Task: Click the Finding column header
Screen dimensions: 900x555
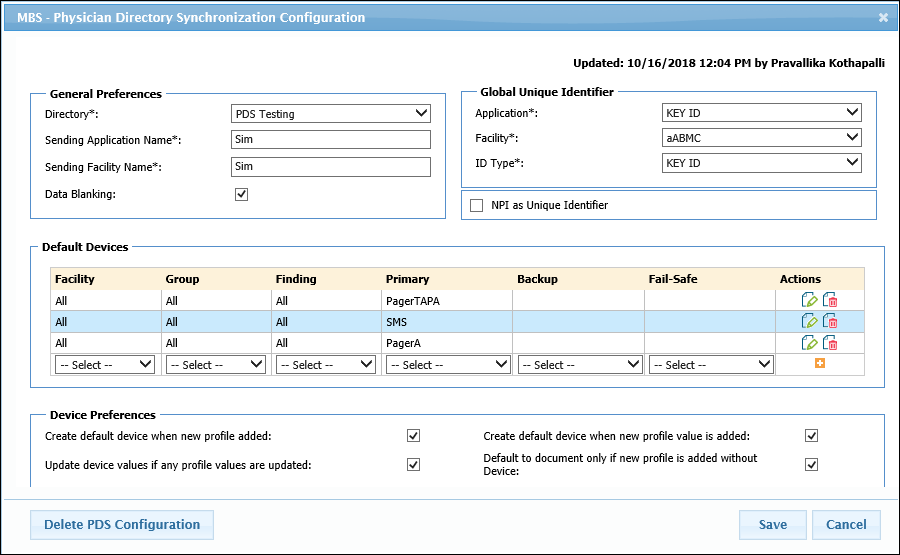Action: [296, 279]
